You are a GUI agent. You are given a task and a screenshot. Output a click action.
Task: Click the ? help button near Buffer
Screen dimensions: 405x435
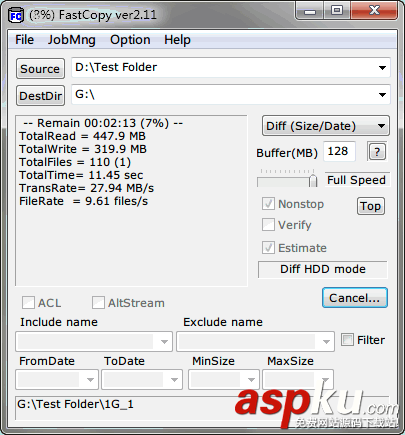click(x=377, y=152)
